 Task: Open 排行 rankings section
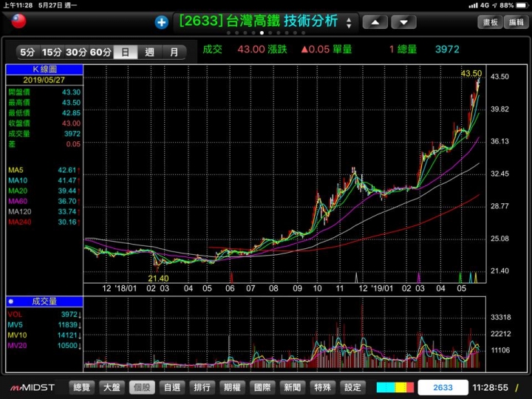click(x=202, y=387)
